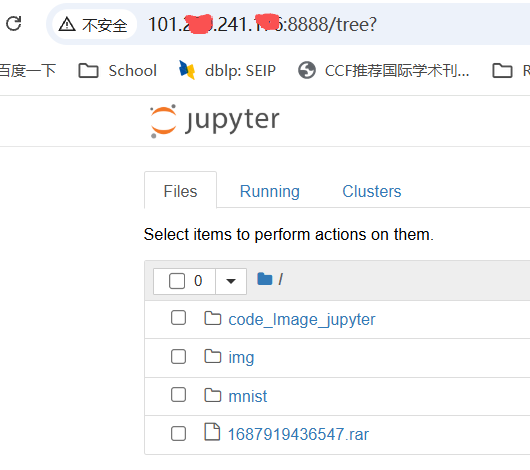Switch to the Clusters tab
Screen dimensions: 530x470
[x=372, y=191]
